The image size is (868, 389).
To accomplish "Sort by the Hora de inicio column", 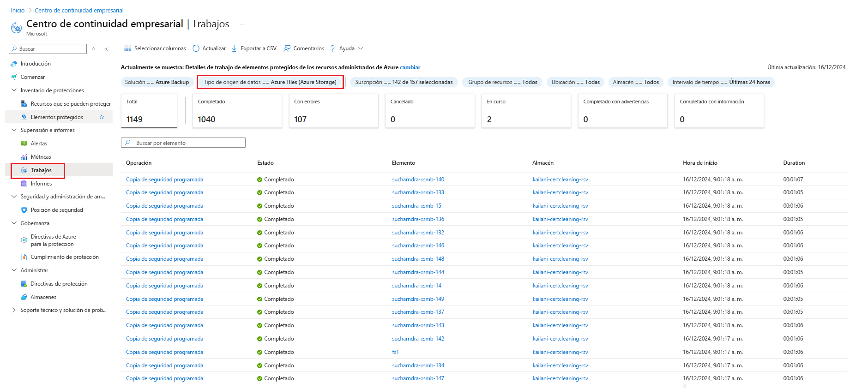I will coord(700,163).
